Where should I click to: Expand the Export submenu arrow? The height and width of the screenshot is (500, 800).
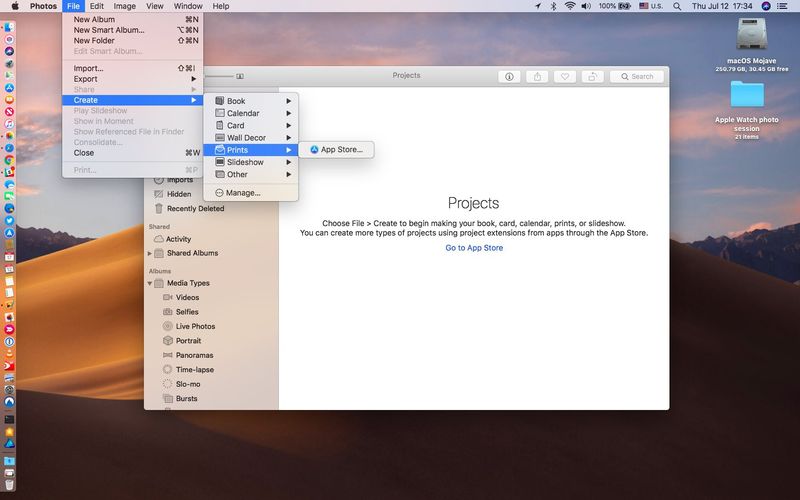coord(194,79)
